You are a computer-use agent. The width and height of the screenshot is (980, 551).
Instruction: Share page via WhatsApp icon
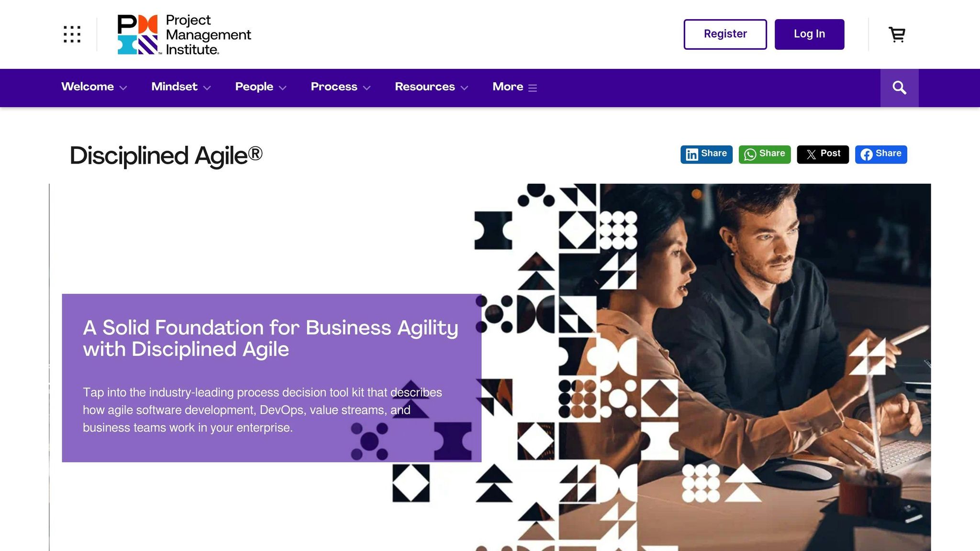pyautogui.click(x=750, y=154)
